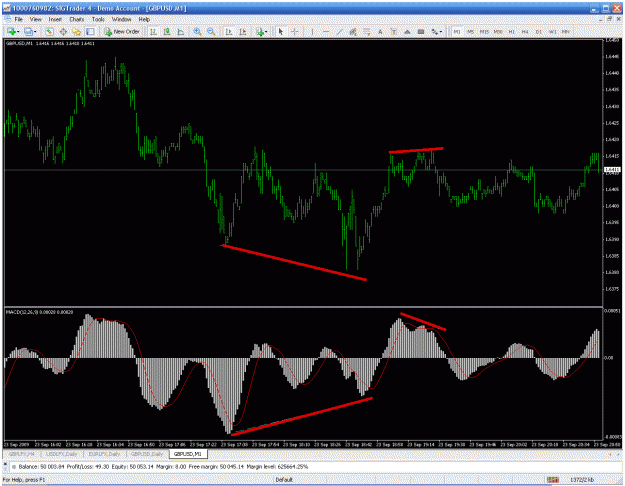
Task: Click the rectangle shape toolbar icon
Action: pyautogui.click(x=421, y=31)
